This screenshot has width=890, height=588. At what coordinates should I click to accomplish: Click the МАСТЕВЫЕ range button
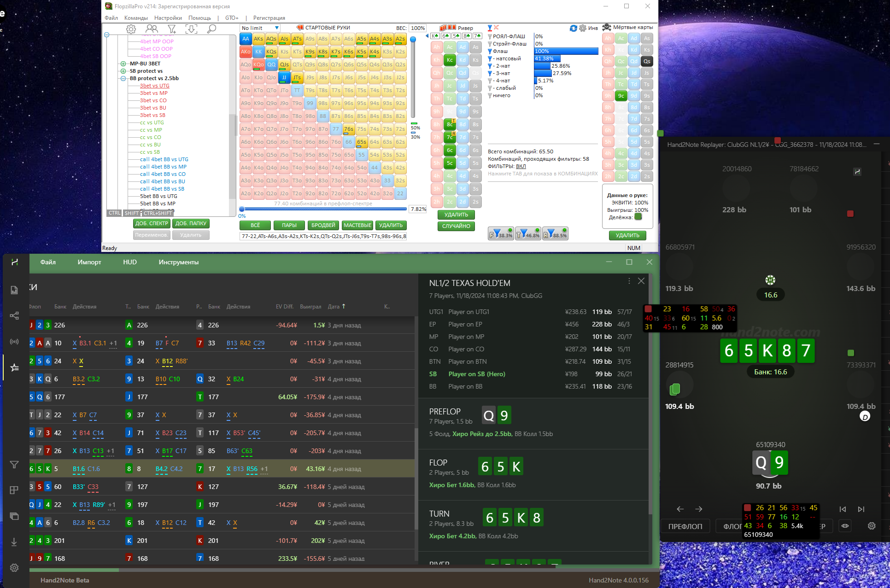click(x=357, y=225)
